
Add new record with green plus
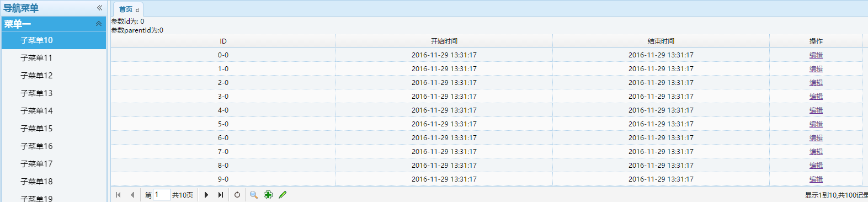pyautogui.click(x=268, y=195)
